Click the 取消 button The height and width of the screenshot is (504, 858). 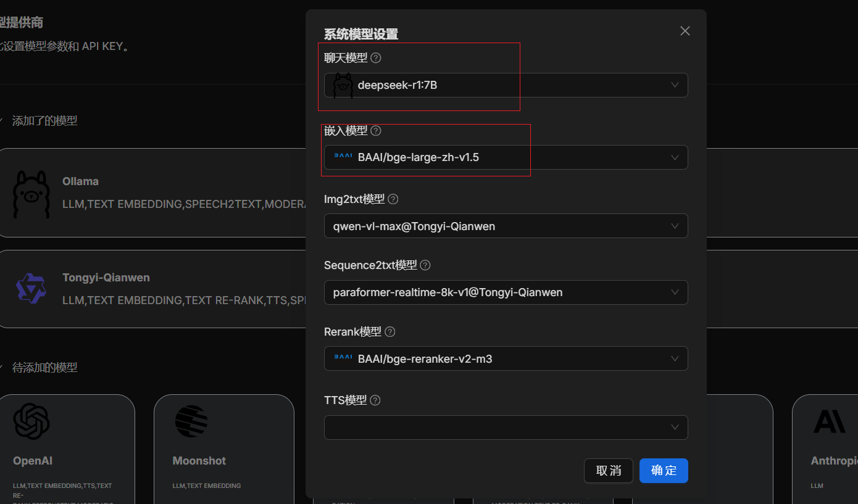609,471
